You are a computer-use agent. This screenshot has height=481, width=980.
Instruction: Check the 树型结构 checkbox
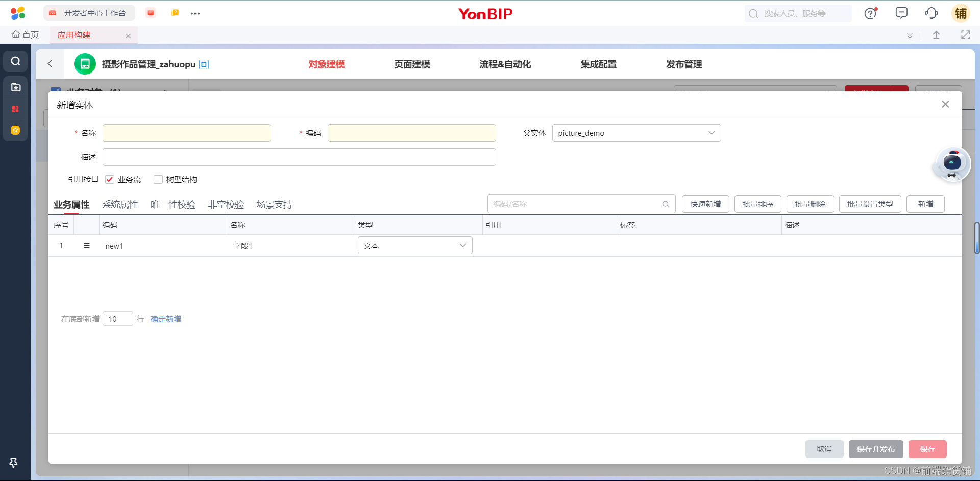(158, 179)
